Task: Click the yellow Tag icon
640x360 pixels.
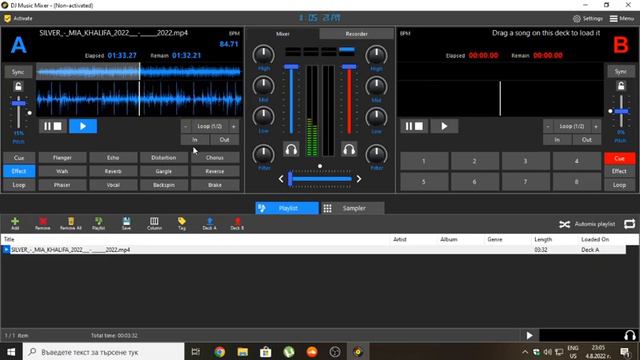Action: click(182, 223)
